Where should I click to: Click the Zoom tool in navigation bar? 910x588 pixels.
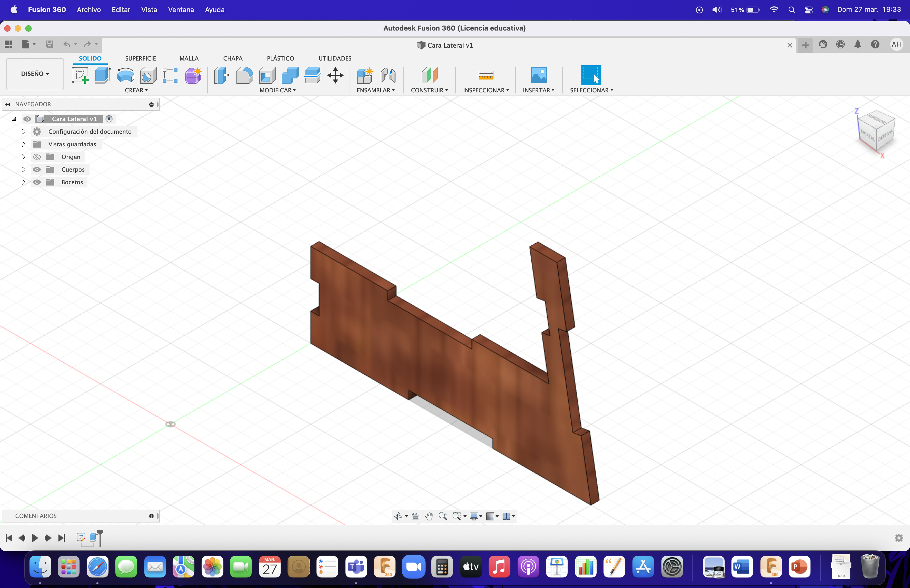coord(443,516)
